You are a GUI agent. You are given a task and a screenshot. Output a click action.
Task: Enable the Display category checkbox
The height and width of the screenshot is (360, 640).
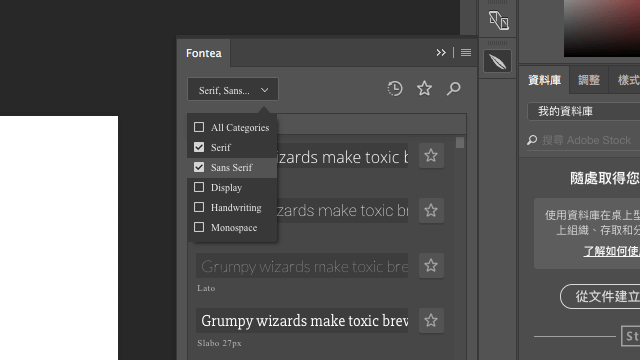pyautogui.click(x=199, y=187)
